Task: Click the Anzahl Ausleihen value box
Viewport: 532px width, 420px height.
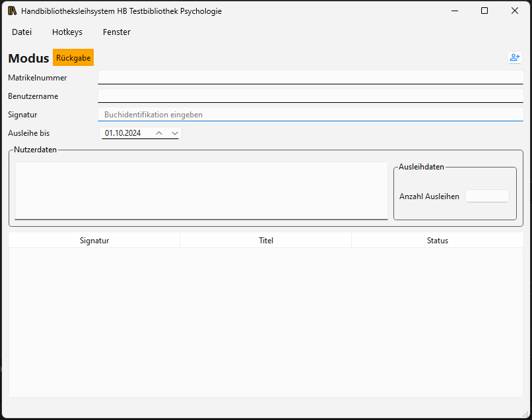Action: pyautogui.click(x=486, y=196)
